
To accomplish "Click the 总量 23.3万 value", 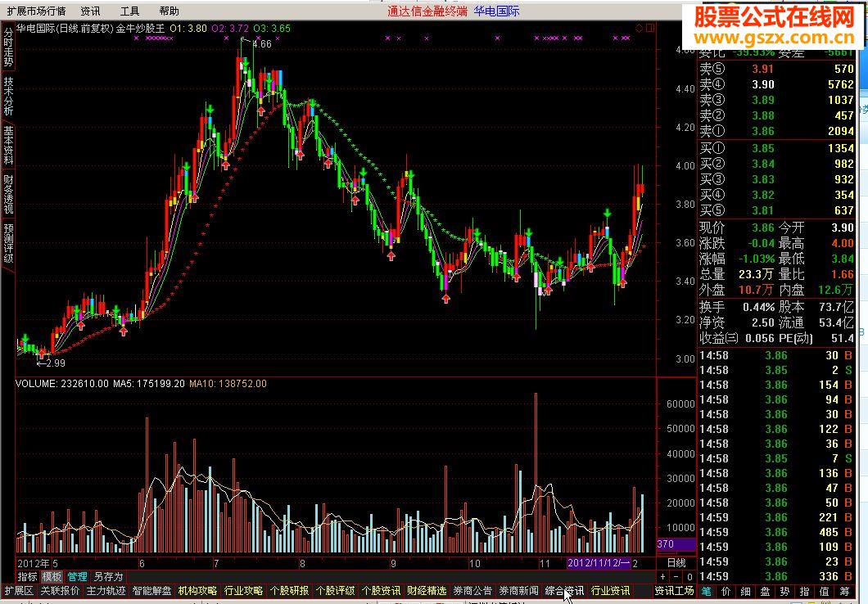I will pos(756,274).
